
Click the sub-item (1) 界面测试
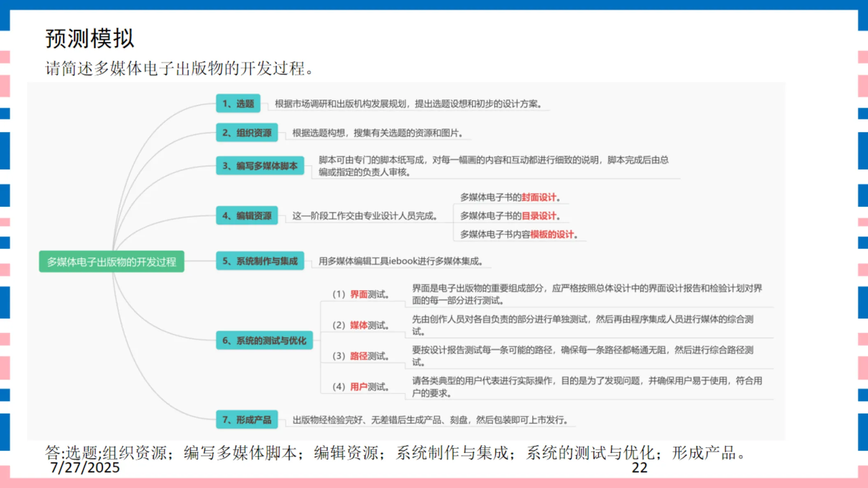(361, 295)
